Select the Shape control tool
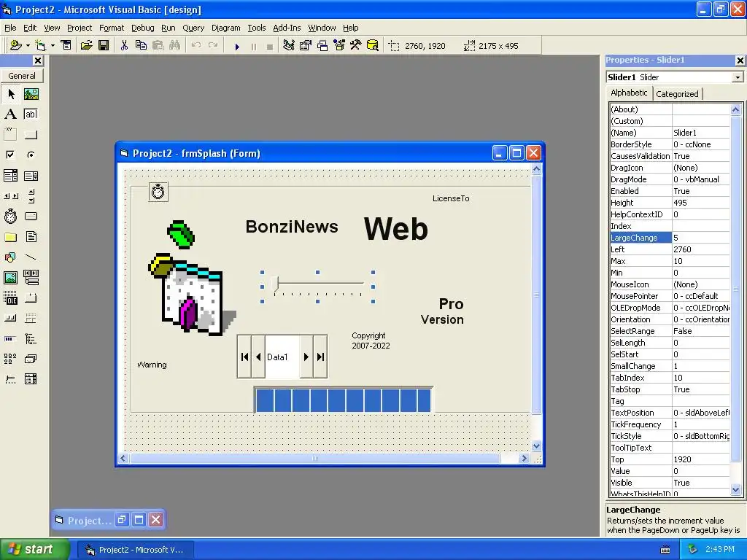Screen dimensions: 747x560 [x=11, y=257]
